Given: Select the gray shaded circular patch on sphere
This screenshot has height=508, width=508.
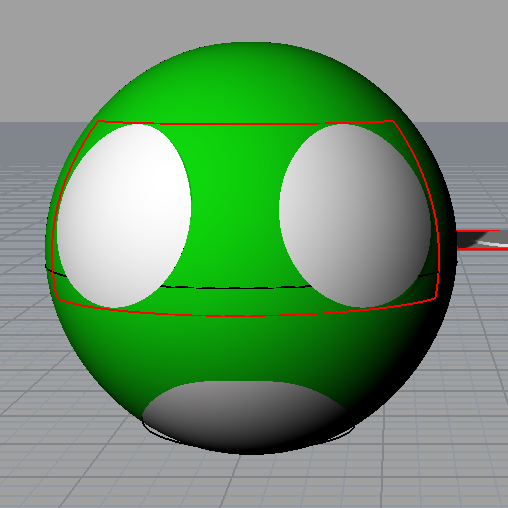Looking at the screenshot, I should [355, 216].
